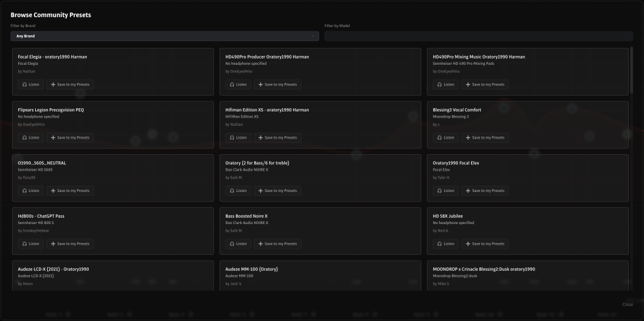Listen to Blessing3 Vocal Comfort preset
The height and width of the screenshot is (321, 644).
point(446,138)
